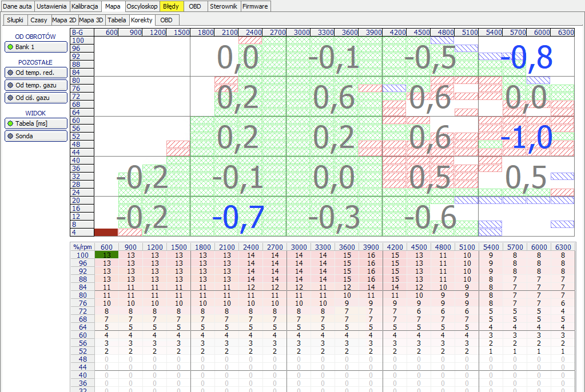Viewport: 585px width, 392px height.
Task: Switch to the Ustawienia tab
Action: click(x=52, y=6)
